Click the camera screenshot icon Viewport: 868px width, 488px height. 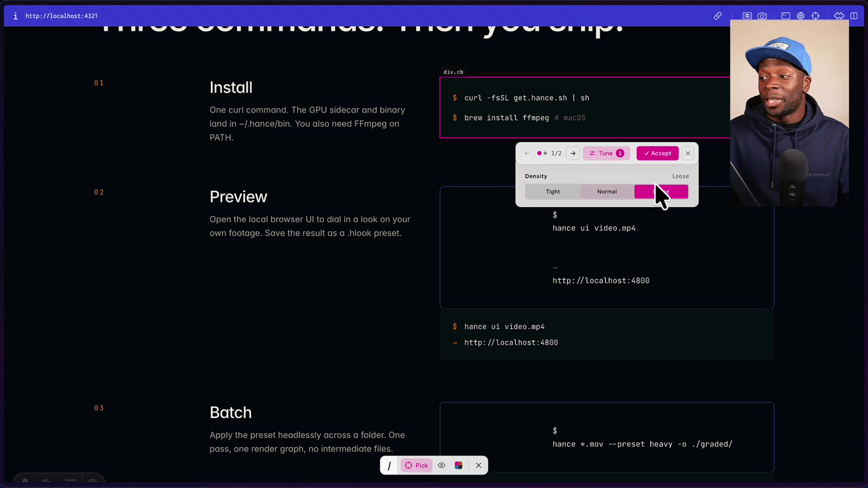pyautogui.click(x=762, y=16)
